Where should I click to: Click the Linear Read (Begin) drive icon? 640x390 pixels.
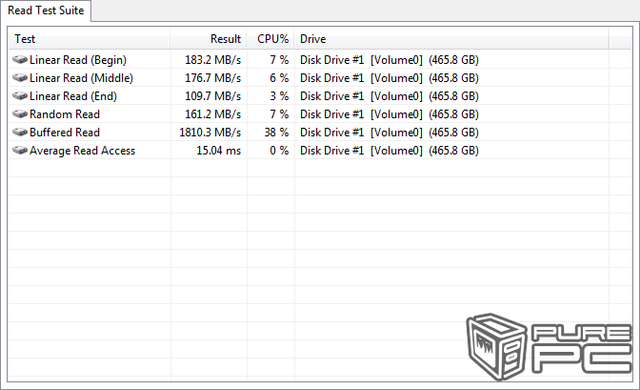(20, 60)
